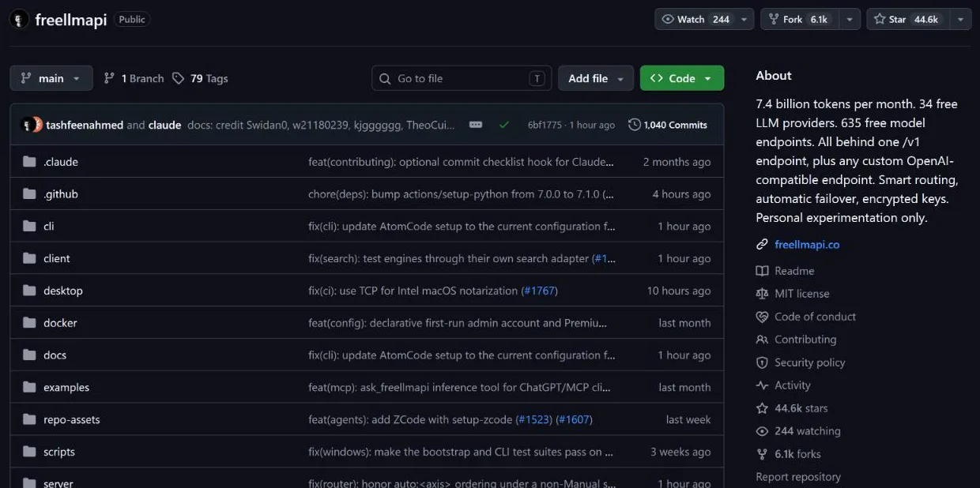
Task: Click the star icon beside 44.6k stars
Action: coord(762,408)
